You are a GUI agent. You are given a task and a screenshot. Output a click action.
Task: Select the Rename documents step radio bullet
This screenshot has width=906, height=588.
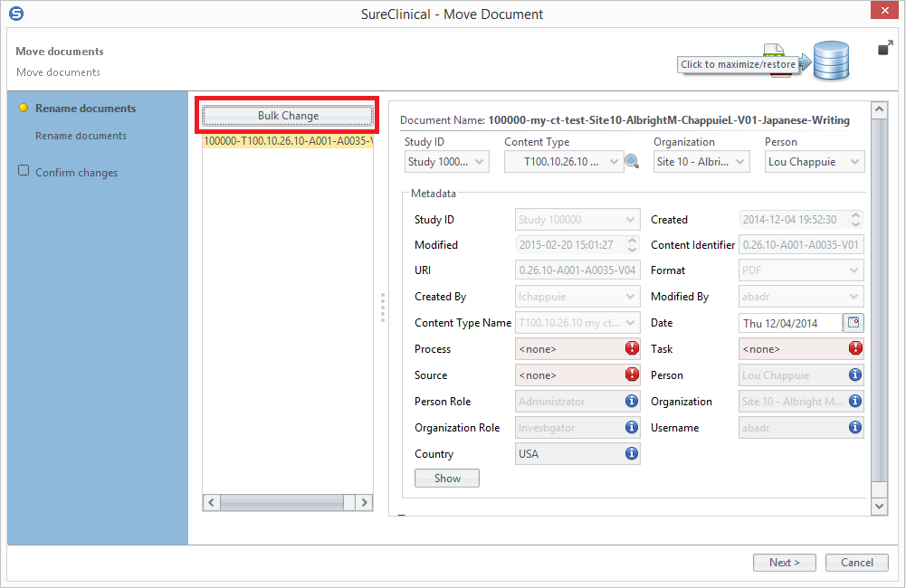(x=24, y=108)
